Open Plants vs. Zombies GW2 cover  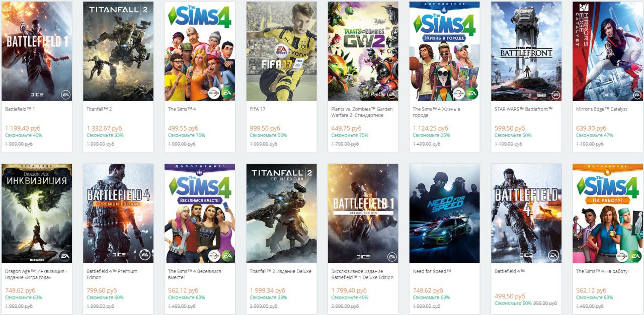pyautogui.click(x=363, y=51)
